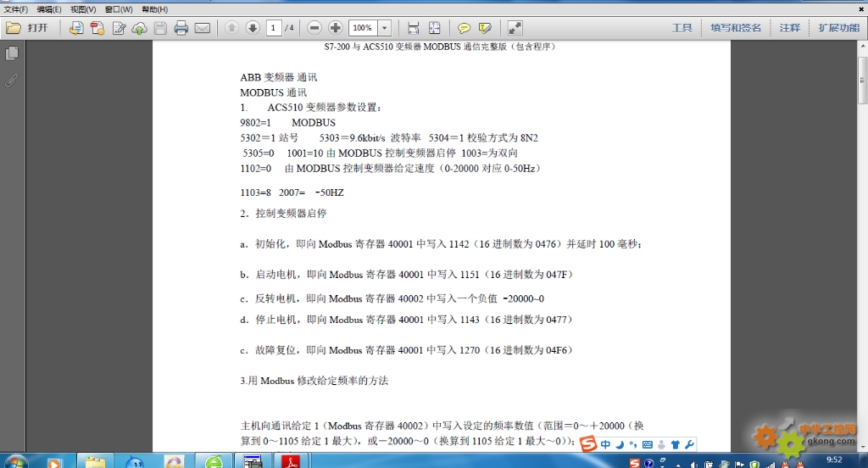This screenshot has height=468, width=868.
Task: Click the greyed-out save floppy disk icon
Action: pyautogui.click(x=160, y=28)
